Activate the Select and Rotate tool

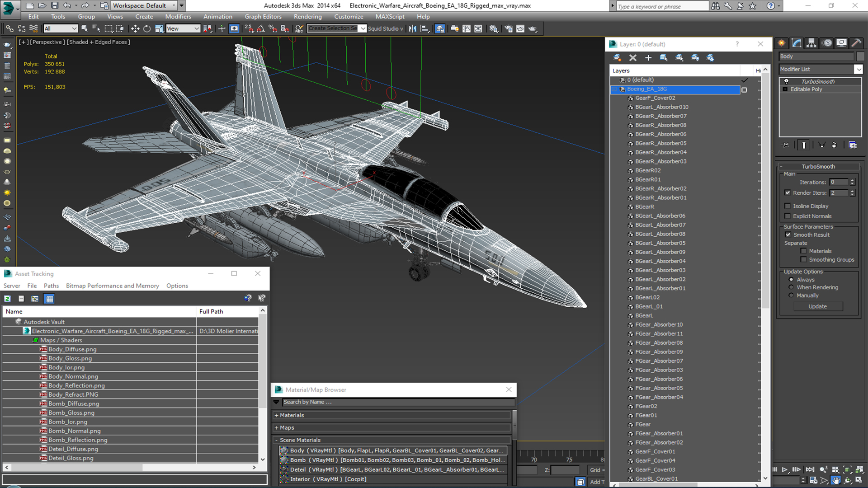click(147, 28)
